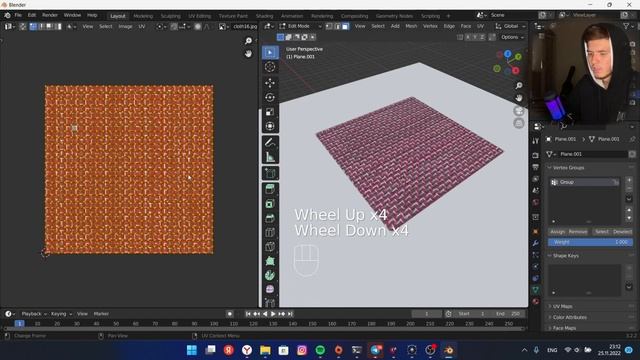The image size is (640, 360).
Task: Open the Tool settings tab in Properties
Action: coord(536,141)
